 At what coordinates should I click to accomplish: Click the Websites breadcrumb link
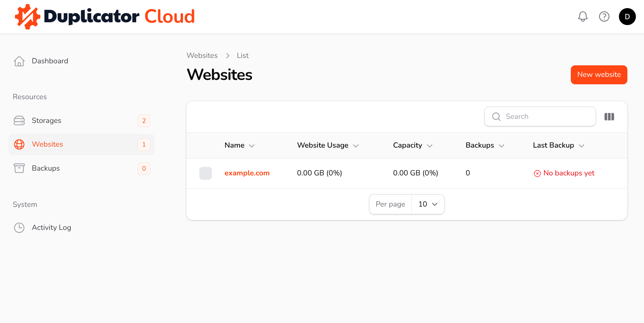click(202, 56)
